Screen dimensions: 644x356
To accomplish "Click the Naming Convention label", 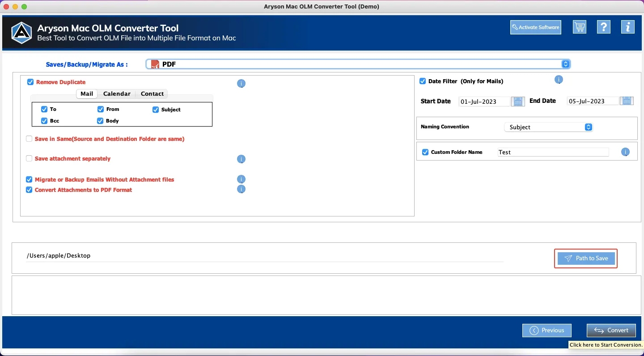I will pos(445,127).
